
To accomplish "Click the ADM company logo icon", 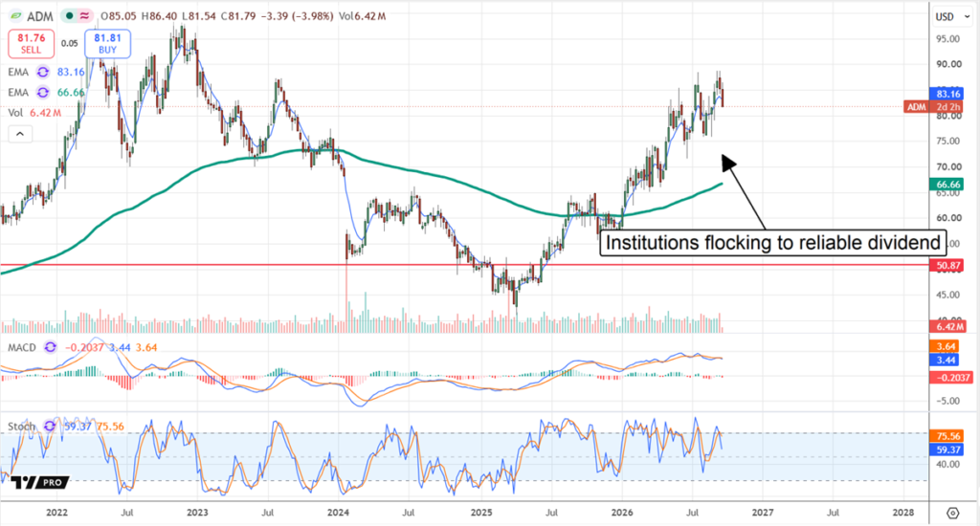I will (15, 16).
